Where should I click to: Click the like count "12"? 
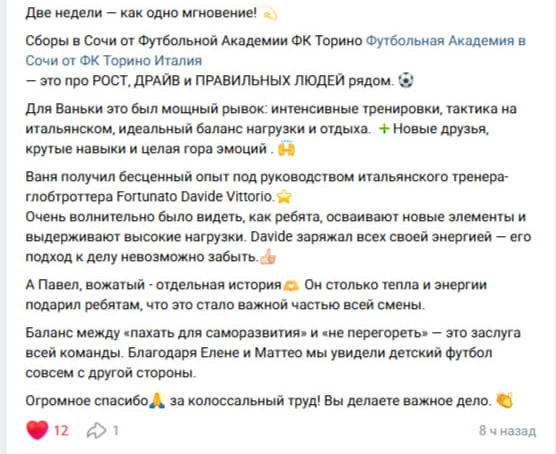click(x=61, y=431)
